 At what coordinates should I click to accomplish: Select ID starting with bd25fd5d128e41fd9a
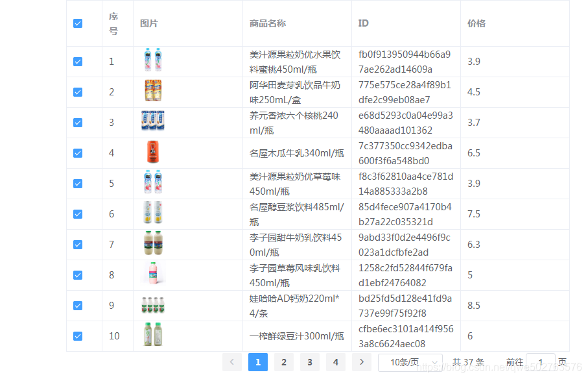(x=405, y=306)
